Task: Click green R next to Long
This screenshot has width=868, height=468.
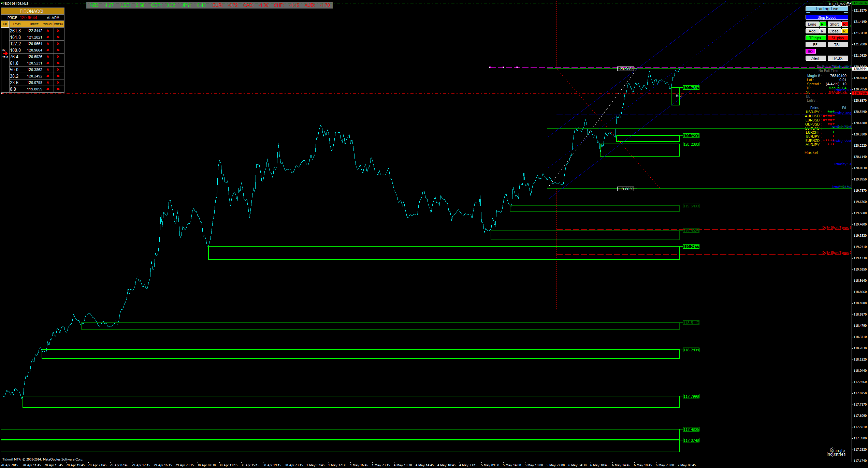Action: [x=823, y=24]
